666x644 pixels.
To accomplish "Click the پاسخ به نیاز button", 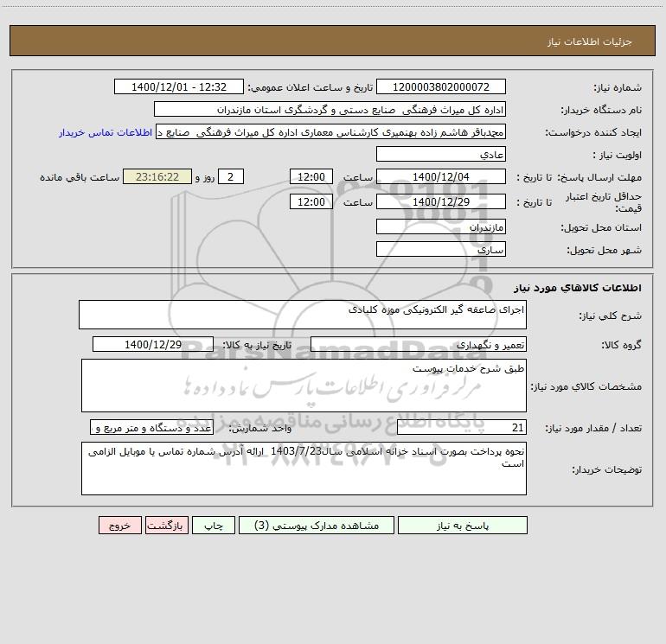I will pos(462,526).
